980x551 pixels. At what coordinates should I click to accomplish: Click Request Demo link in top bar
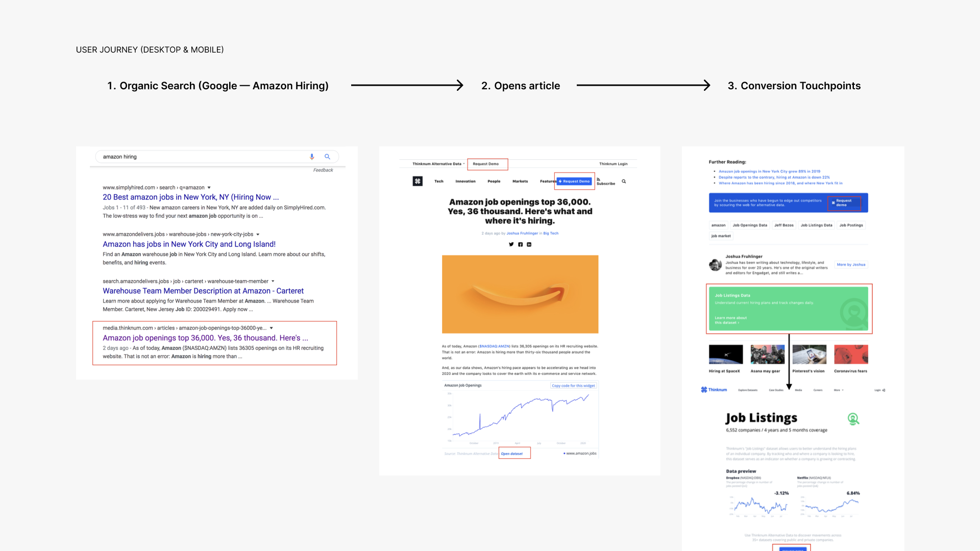point(486,164)
